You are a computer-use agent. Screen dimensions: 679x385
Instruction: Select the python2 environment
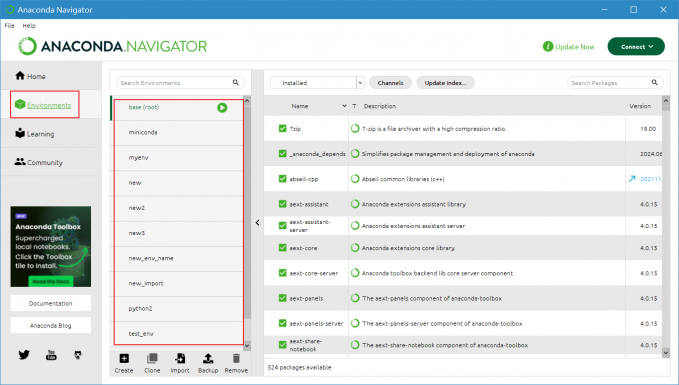[178, 308]
